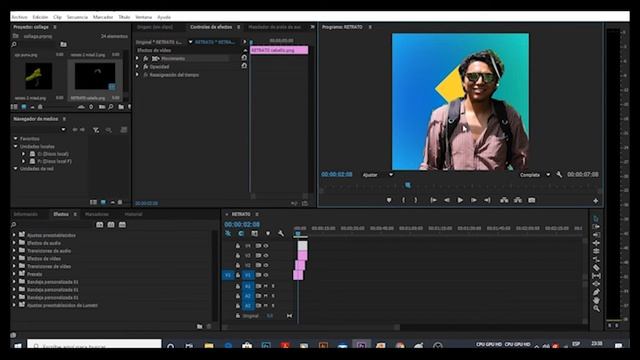Screen dimensions: 640x360
Task: Open the Marcador menu
Action: (x=103, y=17)
